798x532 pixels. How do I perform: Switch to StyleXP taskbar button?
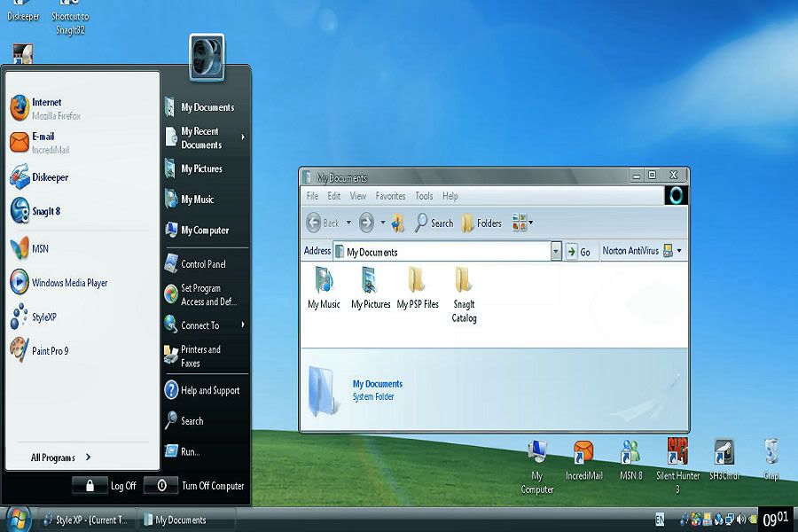tap(85, 520)
